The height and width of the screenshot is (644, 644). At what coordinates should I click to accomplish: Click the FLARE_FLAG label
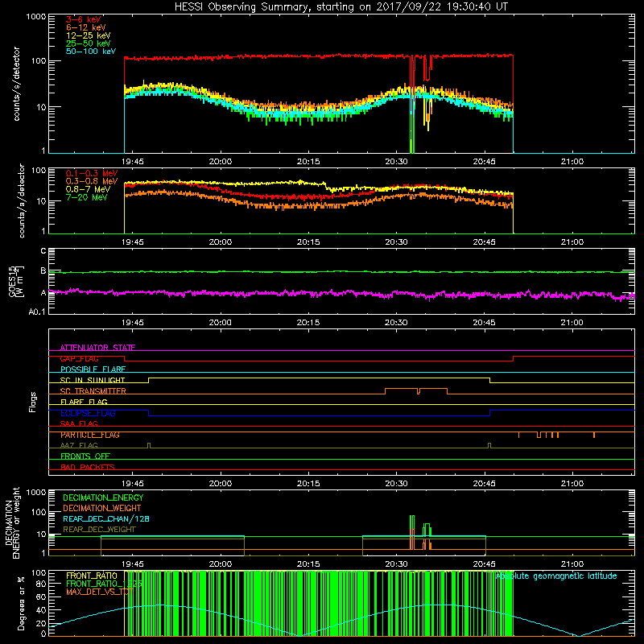tap(84, 402)
